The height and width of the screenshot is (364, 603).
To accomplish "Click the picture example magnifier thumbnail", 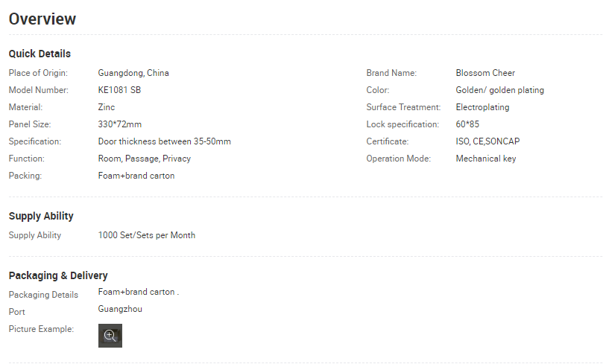I will coord(110,336).
